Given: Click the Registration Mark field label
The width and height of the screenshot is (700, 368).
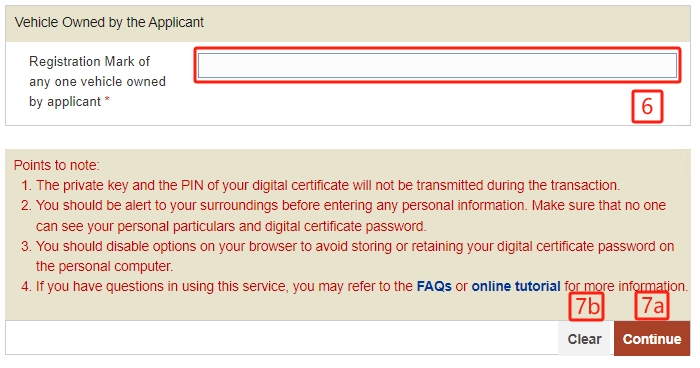Looking at the screenshot, I should coord(97,81).
